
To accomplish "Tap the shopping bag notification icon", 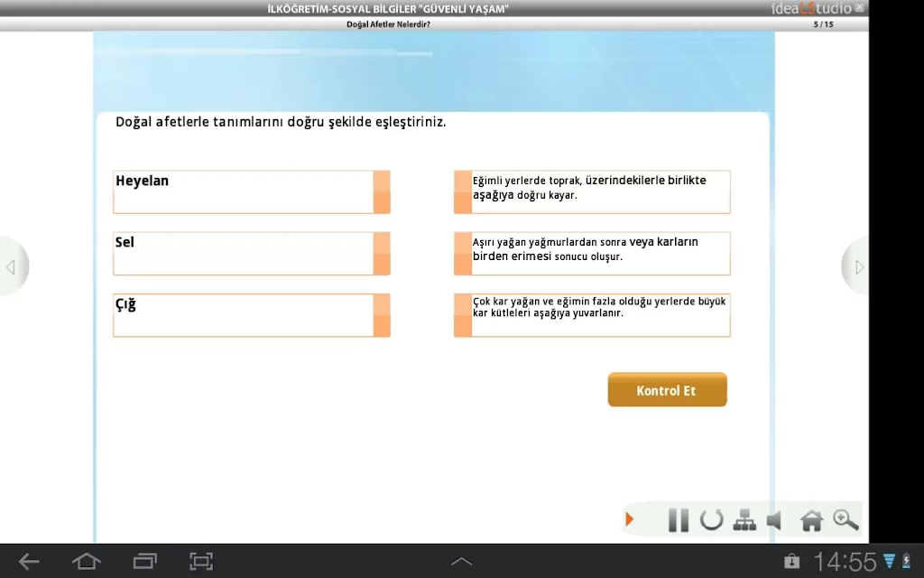I will click(791, 561).
